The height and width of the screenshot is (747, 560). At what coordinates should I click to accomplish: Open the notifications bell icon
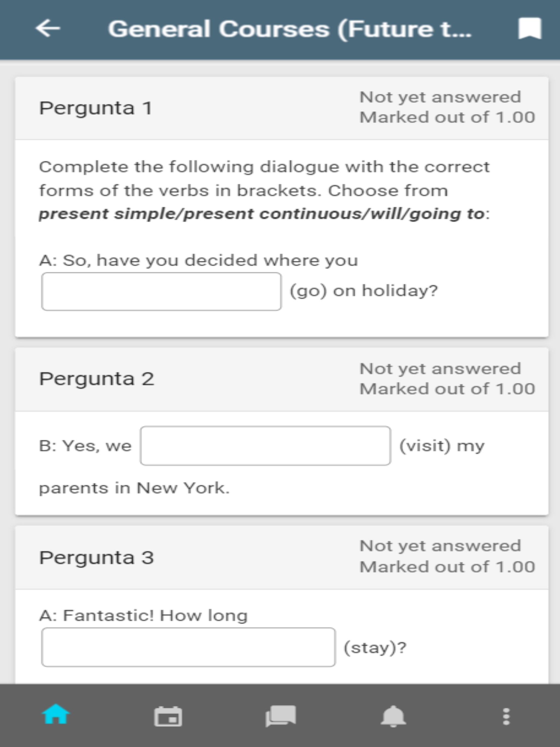click(x=393, y=716)
